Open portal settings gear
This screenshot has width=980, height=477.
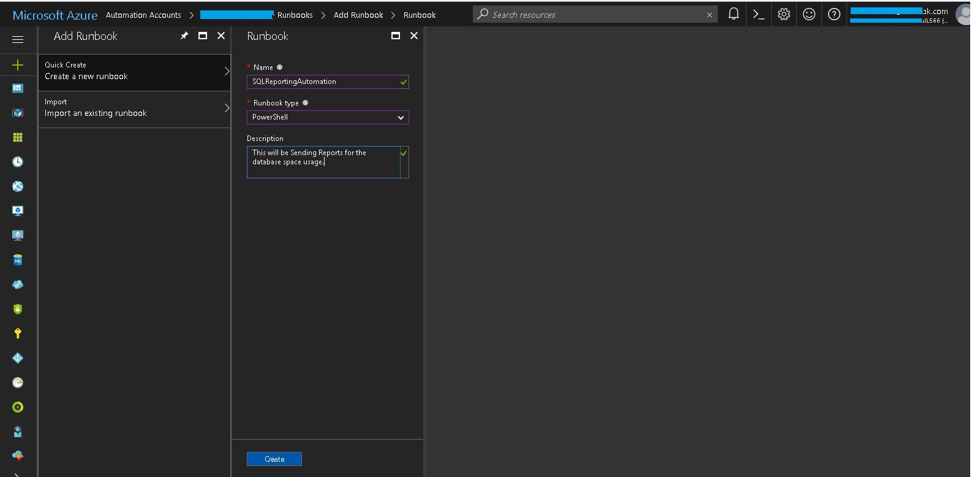(x=783, y=15)
